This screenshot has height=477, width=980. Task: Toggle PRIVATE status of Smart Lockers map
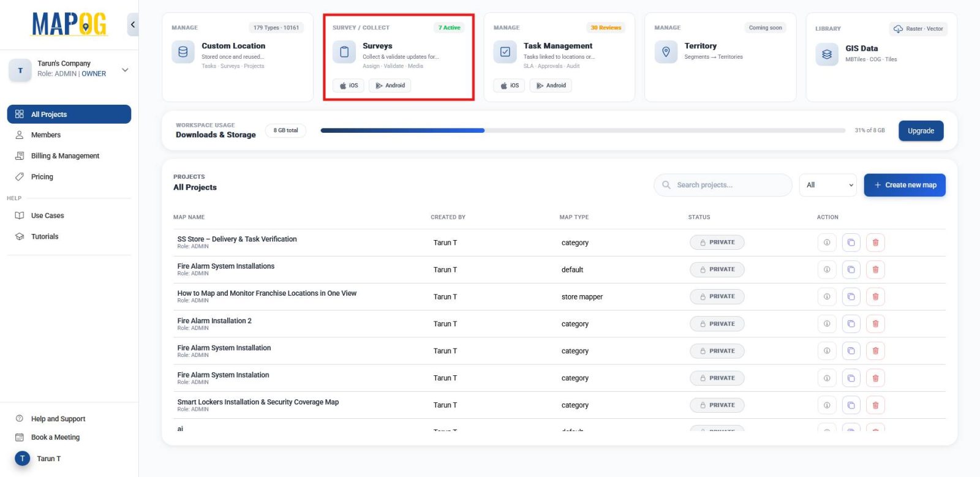tap(717, 405)
